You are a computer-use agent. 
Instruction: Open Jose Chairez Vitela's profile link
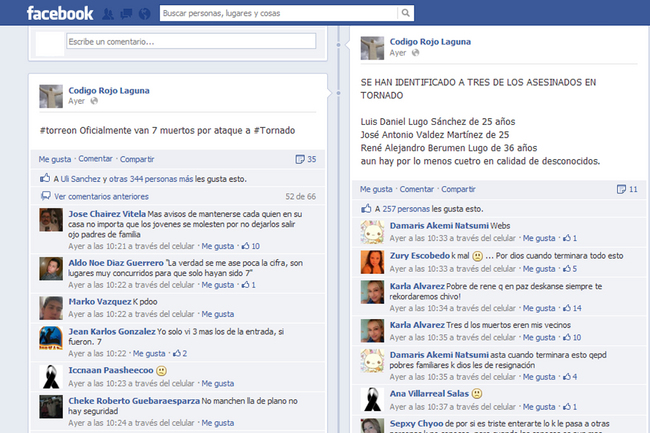[x=106, y=214]
